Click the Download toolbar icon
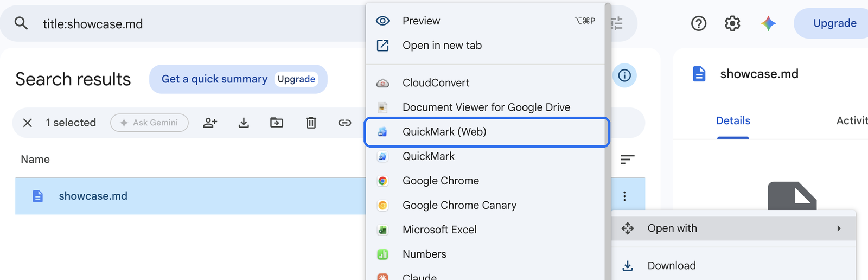The width and height of the screenshot is (868, 280). point(244,123)
